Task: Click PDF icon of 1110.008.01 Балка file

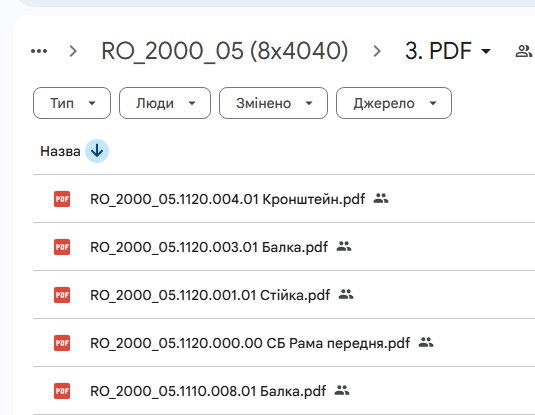Action: (62, 391)
